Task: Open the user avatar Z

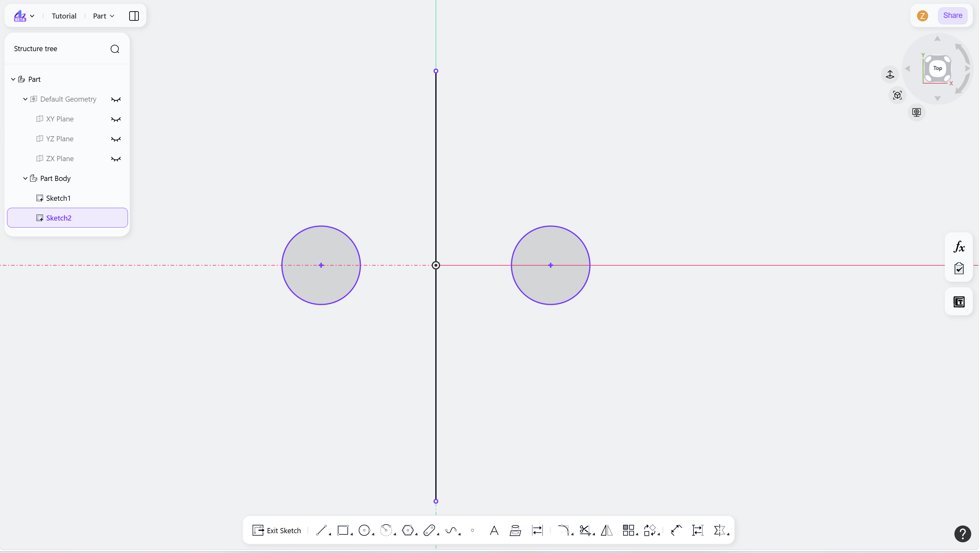Action: pos(922,16)
